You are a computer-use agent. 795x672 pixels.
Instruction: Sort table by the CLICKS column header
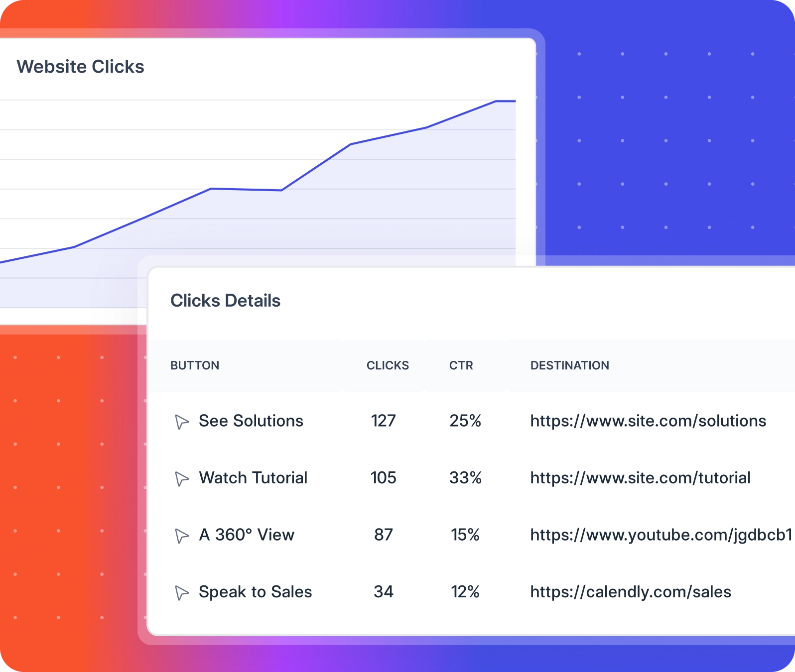coord(388,365)
